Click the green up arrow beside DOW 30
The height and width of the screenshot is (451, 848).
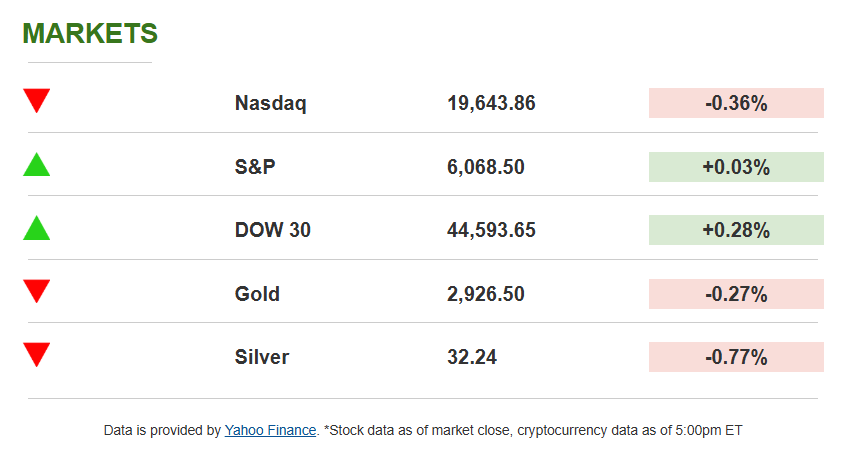pyautogui.click(x=37, y=228)
